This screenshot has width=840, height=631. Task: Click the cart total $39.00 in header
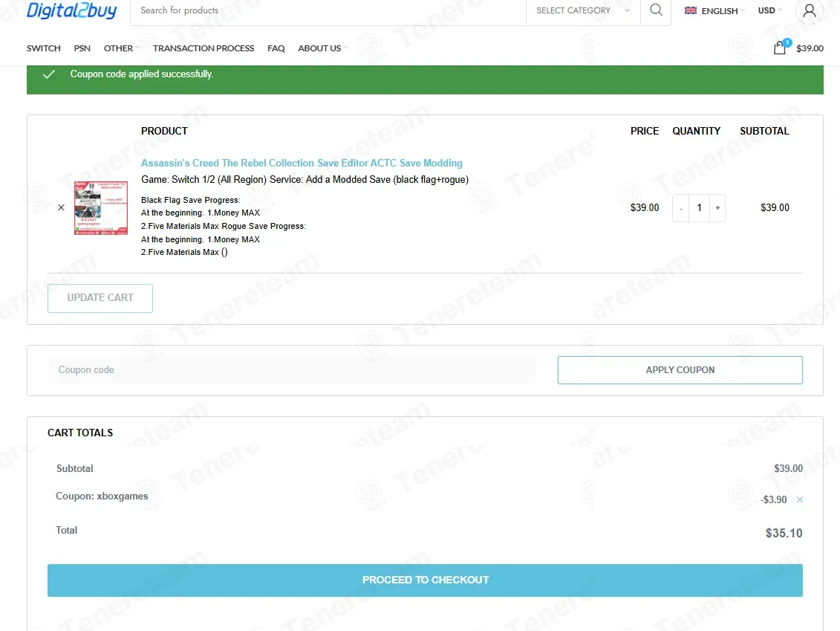(810, 48)
